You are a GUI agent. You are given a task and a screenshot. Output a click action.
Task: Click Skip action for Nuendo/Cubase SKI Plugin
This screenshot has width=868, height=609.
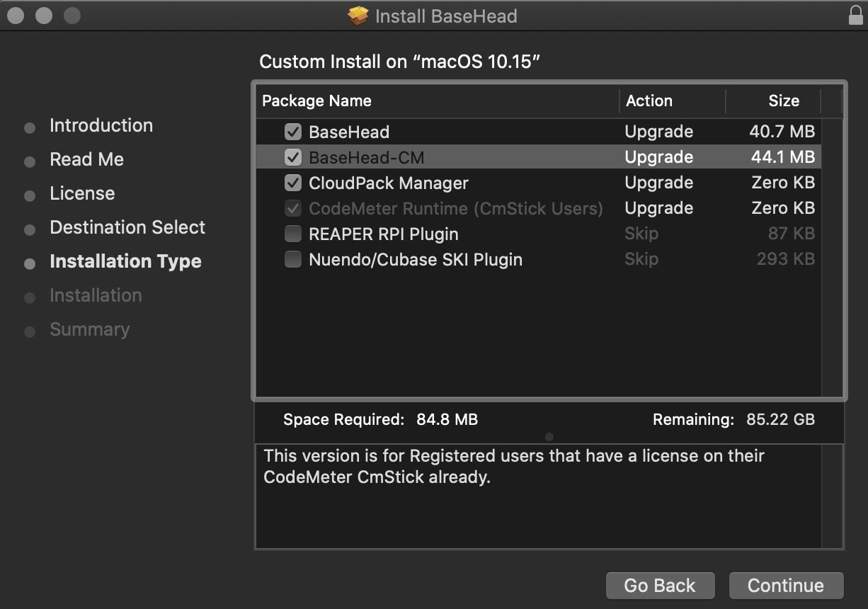(x=641, y=259)
